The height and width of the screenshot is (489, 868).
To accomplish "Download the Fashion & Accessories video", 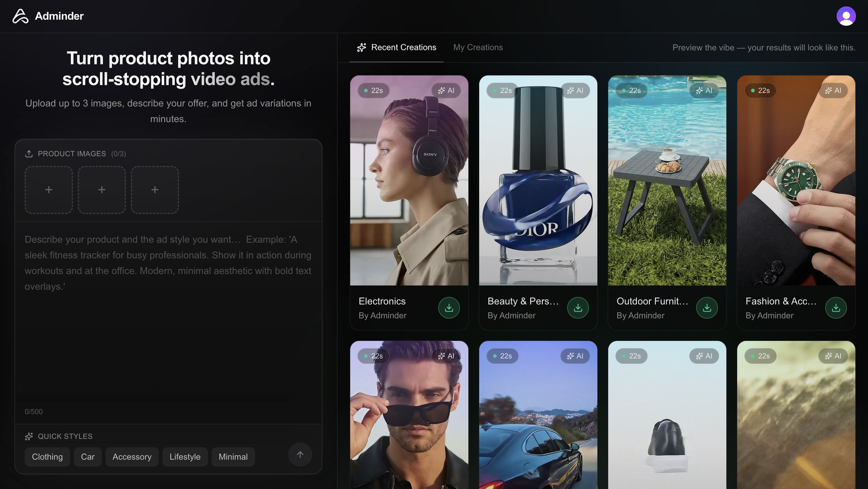I will [x=835, y=308].
